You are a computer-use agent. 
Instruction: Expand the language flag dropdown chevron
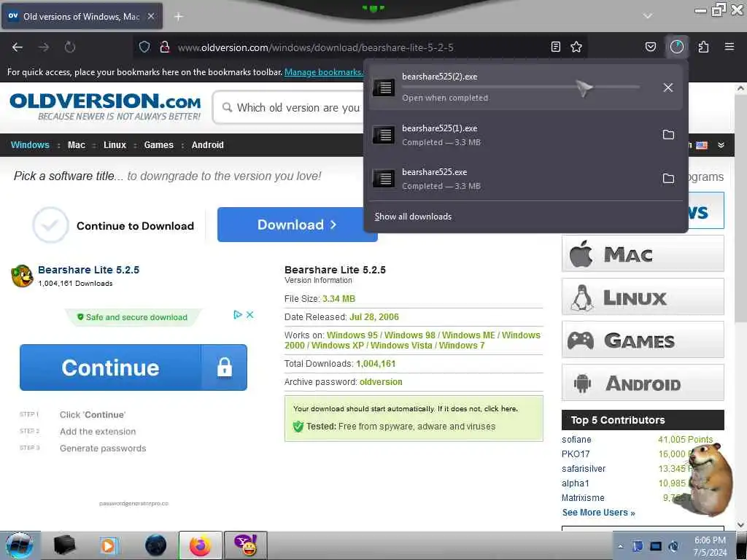click(721, 145)
